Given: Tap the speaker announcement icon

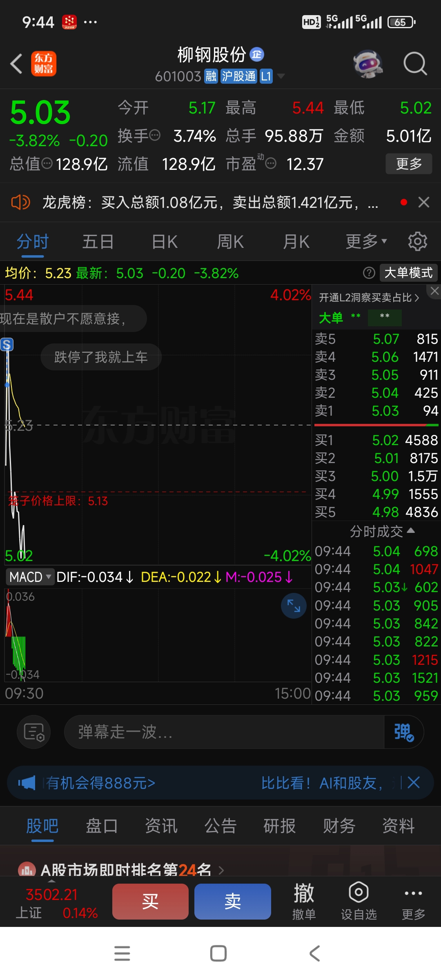Looking at the screenshot, I should [20, 202].
